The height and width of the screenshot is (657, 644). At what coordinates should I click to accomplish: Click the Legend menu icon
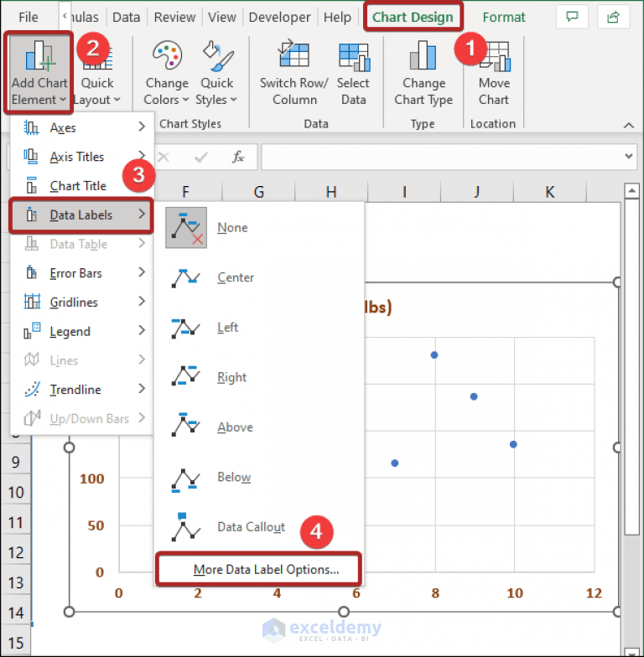32,330
